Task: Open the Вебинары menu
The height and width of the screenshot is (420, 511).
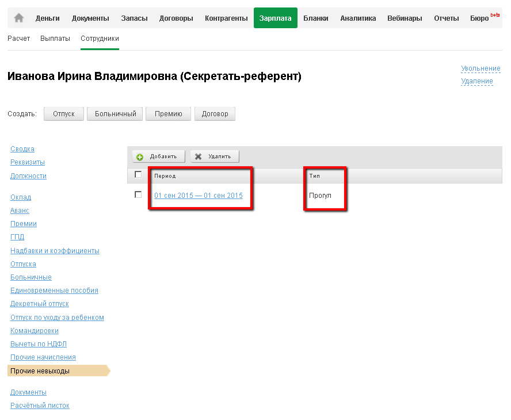Action: 405,18
